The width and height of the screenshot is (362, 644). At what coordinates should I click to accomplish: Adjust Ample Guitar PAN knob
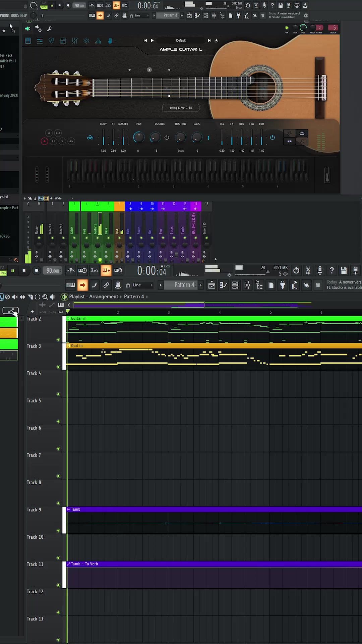138,137
